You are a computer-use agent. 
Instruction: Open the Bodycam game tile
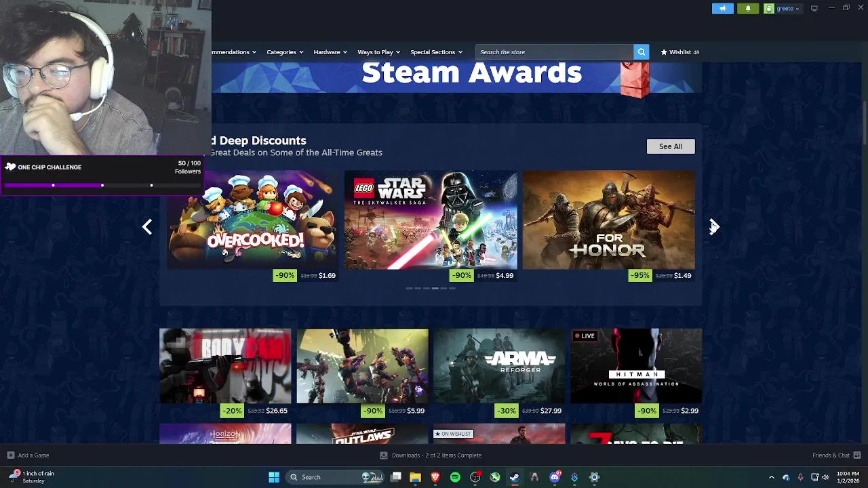click(x=225, y=366)
